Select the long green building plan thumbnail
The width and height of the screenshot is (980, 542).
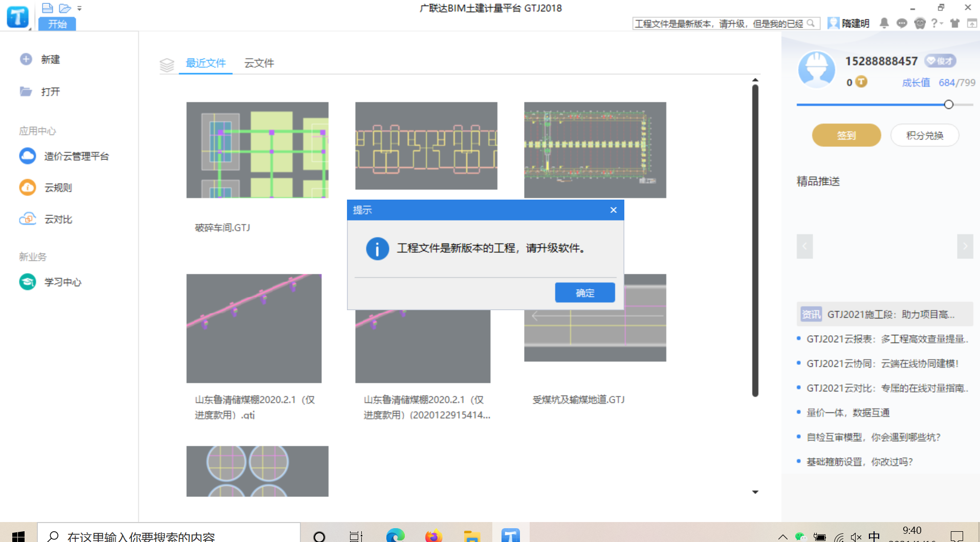coord(595,150)
